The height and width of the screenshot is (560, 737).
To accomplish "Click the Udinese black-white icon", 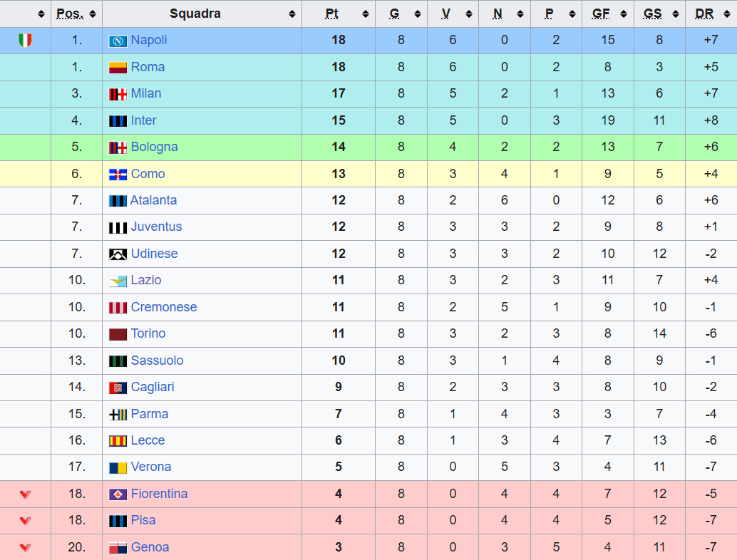I will [118, 254].
